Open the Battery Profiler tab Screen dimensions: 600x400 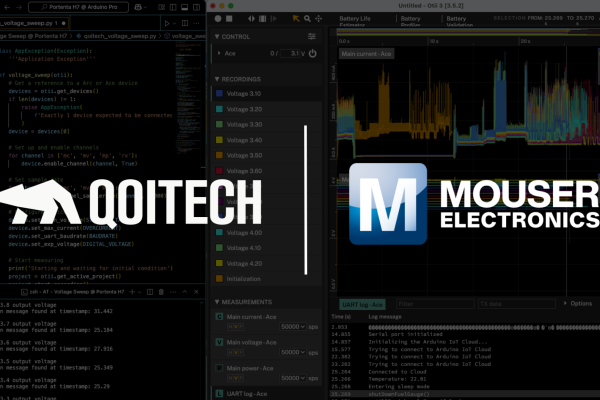tap(411, 21)
